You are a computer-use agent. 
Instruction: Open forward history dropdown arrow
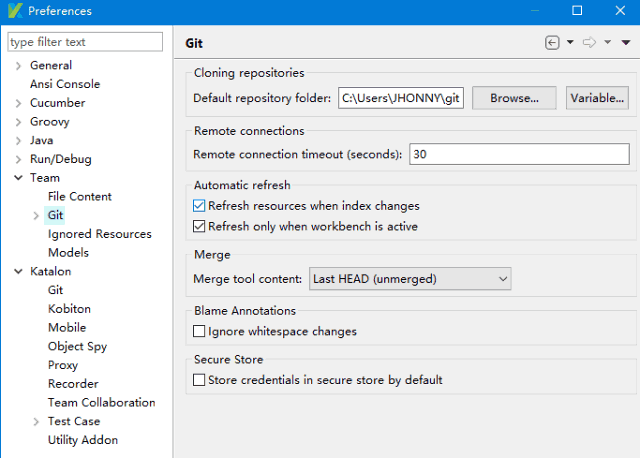607,42
